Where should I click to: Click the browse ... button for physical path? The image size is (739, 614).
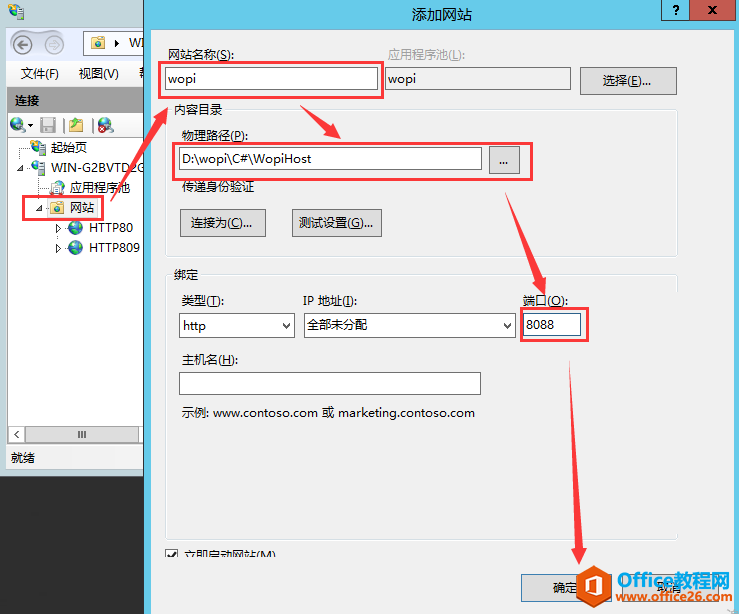[504, 160]
